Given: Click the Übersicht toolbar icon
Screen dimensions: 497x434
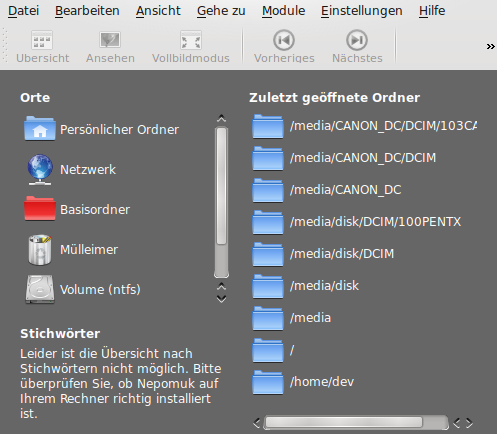Looking at the screenshot, I should [x=42, y=40].
